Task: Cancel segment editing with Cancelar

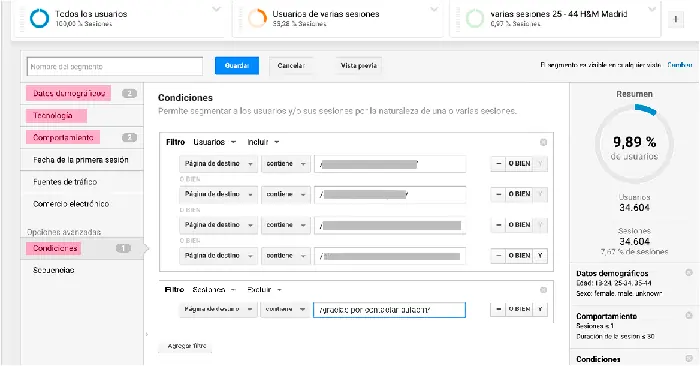Action: pos(291,66)
